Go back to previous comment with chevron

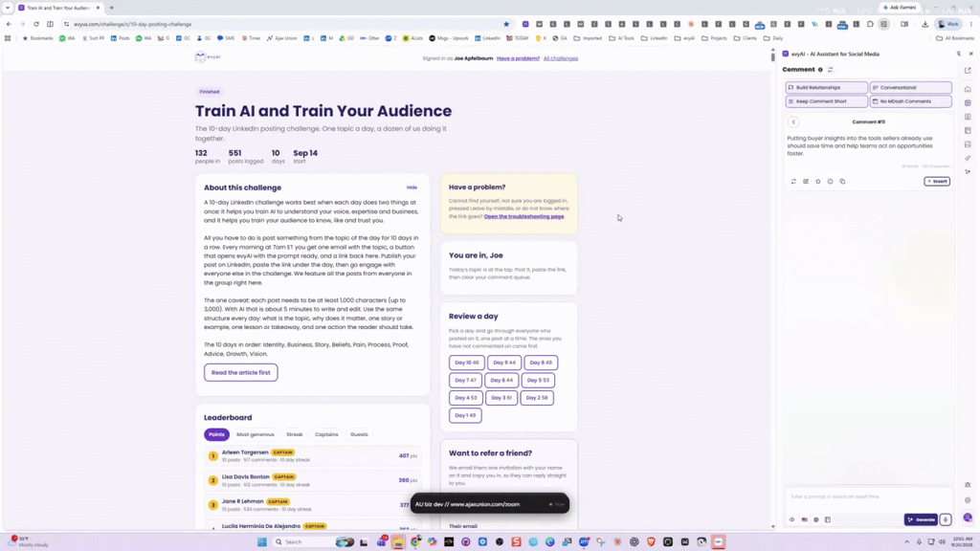(x=793, y=121)
